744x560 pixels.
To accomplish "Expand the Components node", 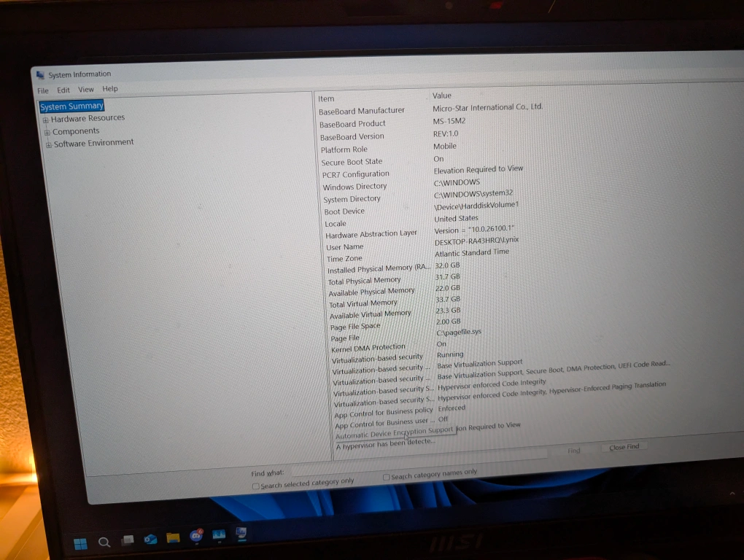I will tap(47, 132).
